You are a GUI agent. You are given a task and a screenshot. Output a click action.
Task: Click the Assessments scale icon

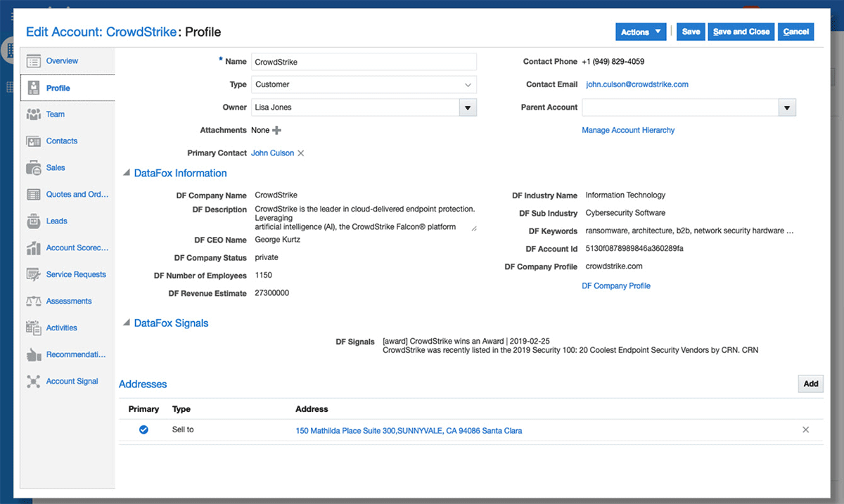tap(33, 302)
